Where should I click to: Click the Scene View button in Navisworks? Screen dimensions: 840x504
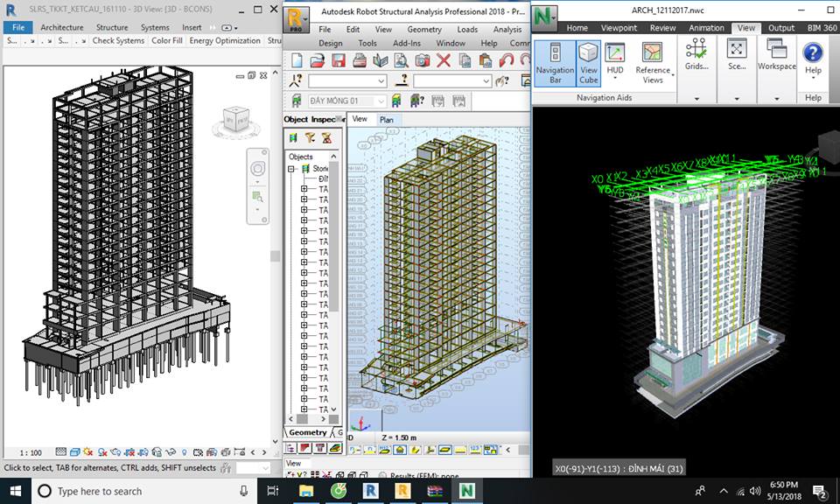point(737,55)
